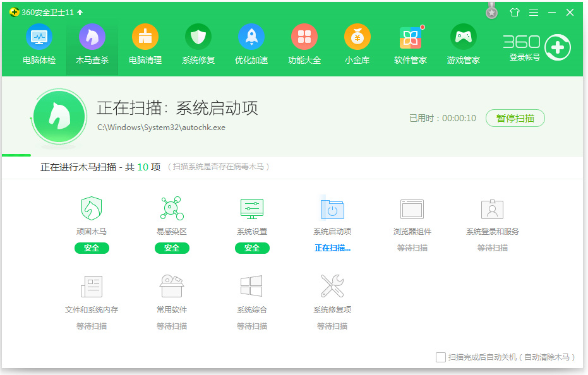Click the scan progress bar
This screenshot has height=375, width=588.
(x=16, y=155)
